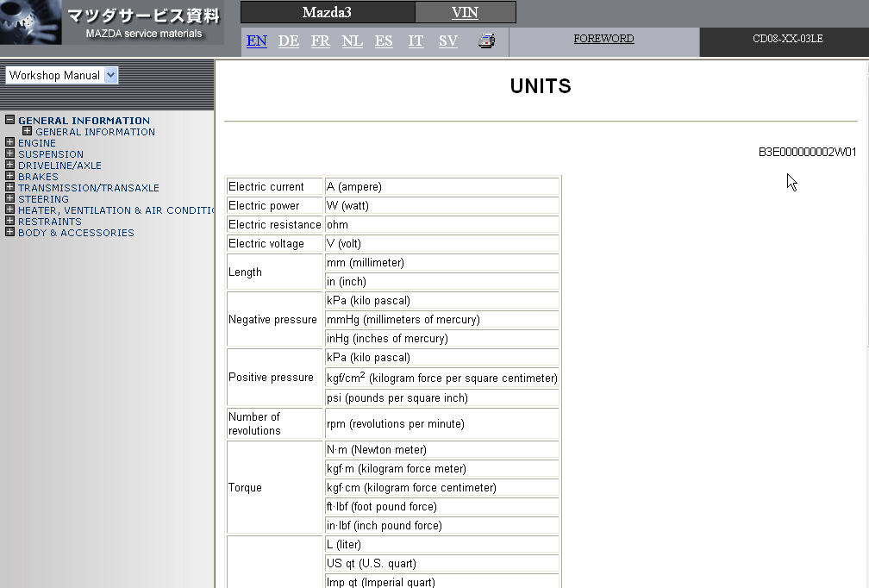Click the 'A (ampere)' table cell
The height and width of the screenshot is (588, 869).
click(441, 187)
